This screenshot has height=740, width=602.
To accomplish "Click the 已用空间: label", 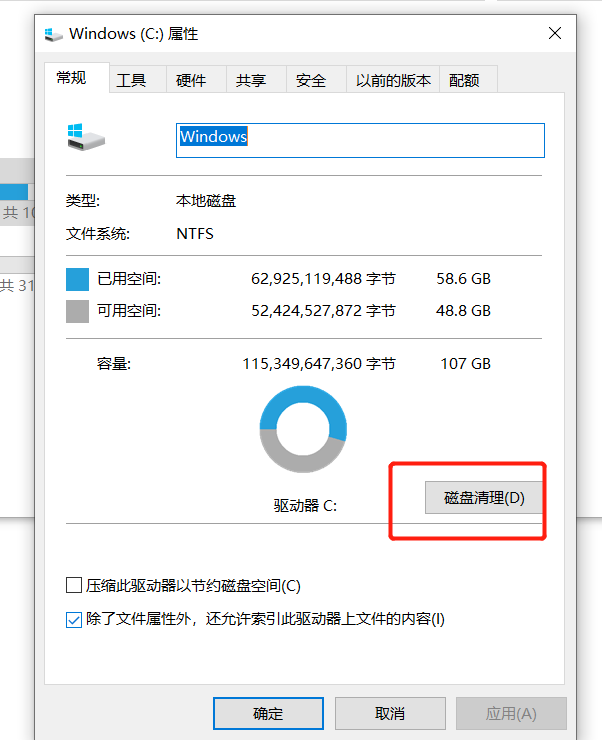I will pyautogui.click(x=129, y=279).
